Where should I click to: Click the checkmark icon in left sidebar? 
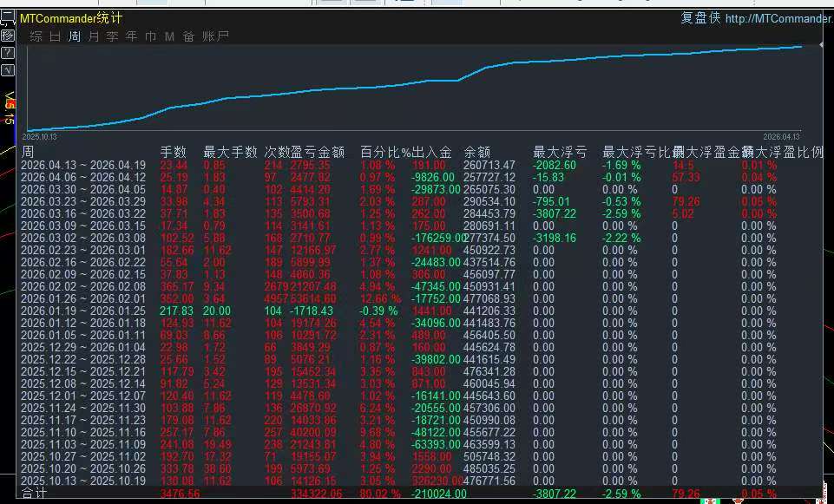point(7,70)
